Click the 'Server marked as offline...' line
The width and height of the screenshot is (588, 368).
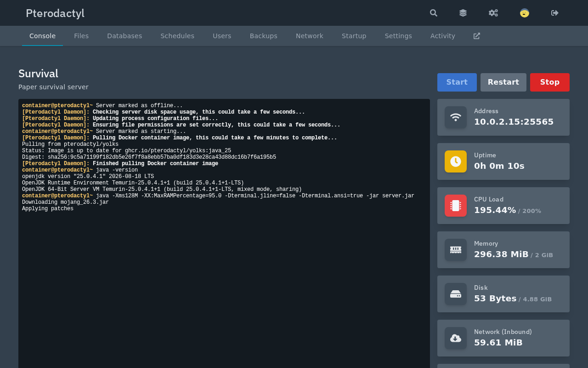[x=102, y=106]
